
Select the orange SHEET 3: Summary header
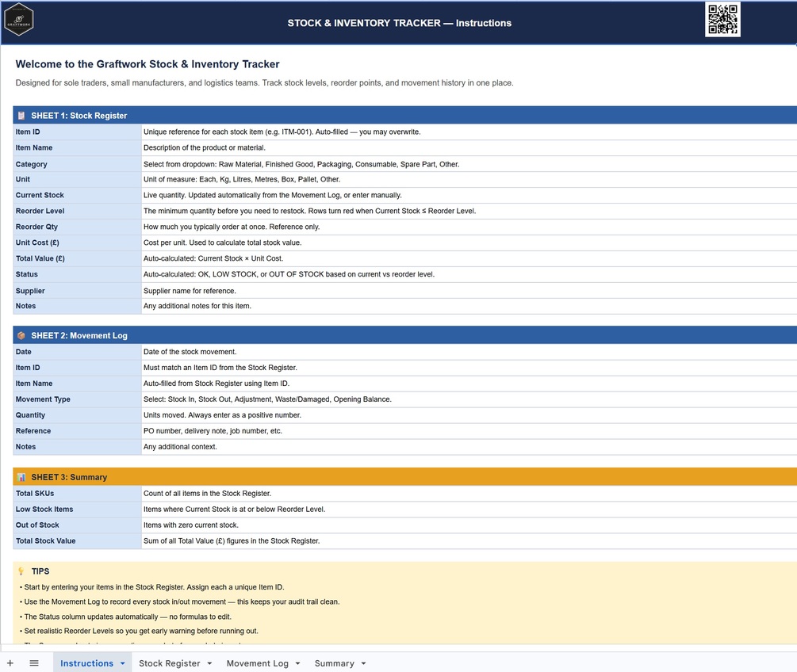click(x=404, y=477)
